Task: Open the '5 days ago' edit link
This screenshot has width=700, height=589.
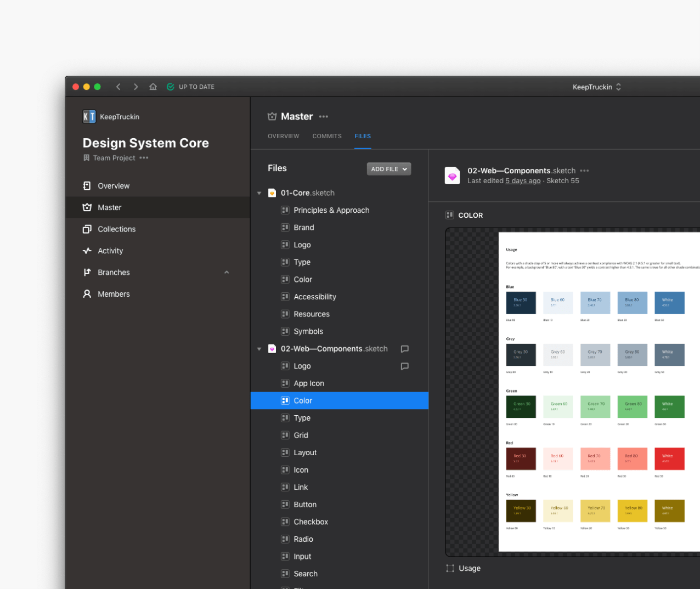Action: pos(523,181)
